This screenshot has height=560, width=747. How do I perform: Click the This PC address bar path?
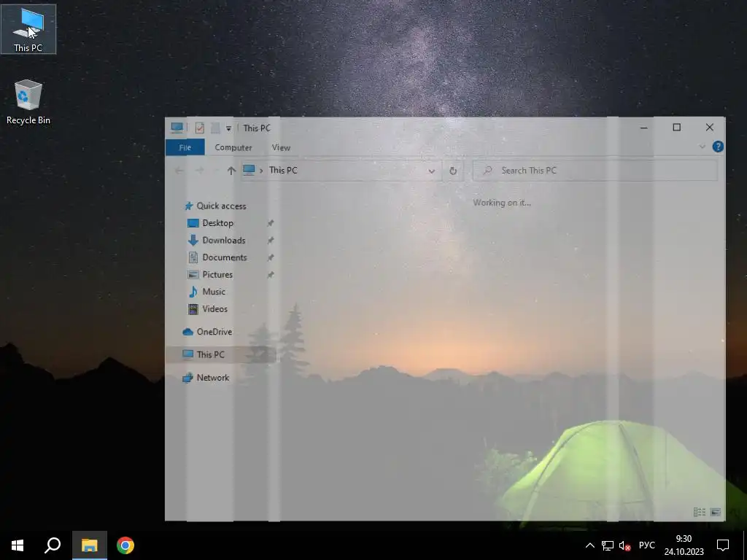tap(283, 170)
